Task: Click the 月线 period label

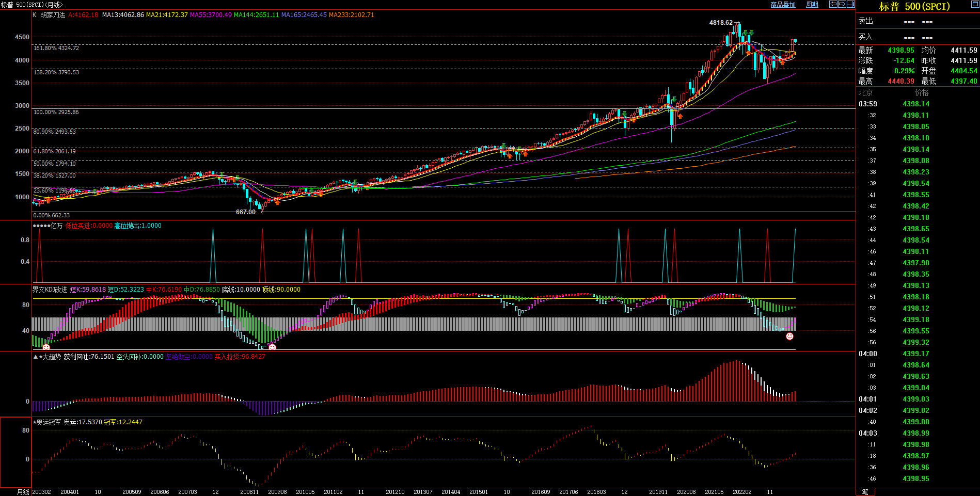Action: click(x=23, y=492)
